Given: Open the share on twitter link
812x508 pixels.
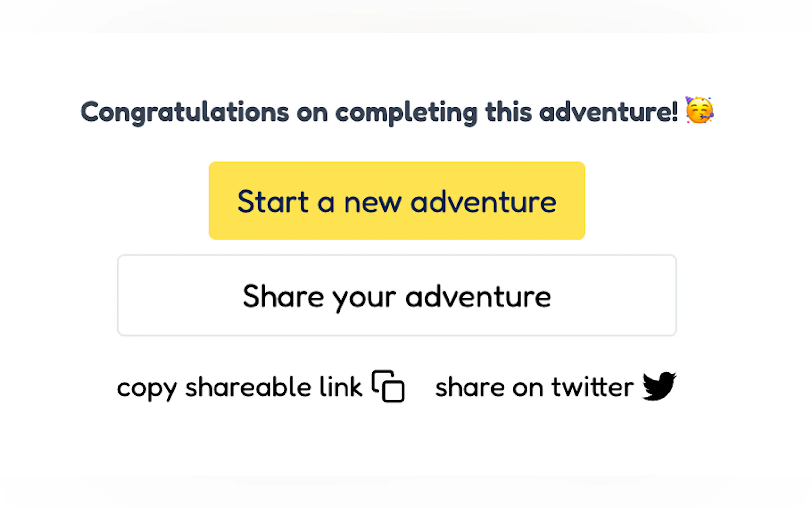Looking at the screenshot, I should click(534, 387).
